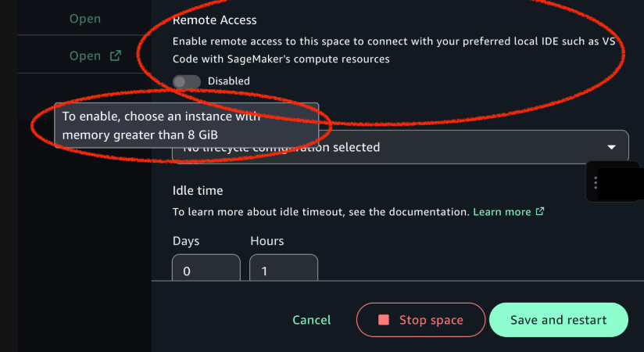The height and width of the screenshot is (352, 644).
Task: Click Save and restart
Action: (558, 320)
